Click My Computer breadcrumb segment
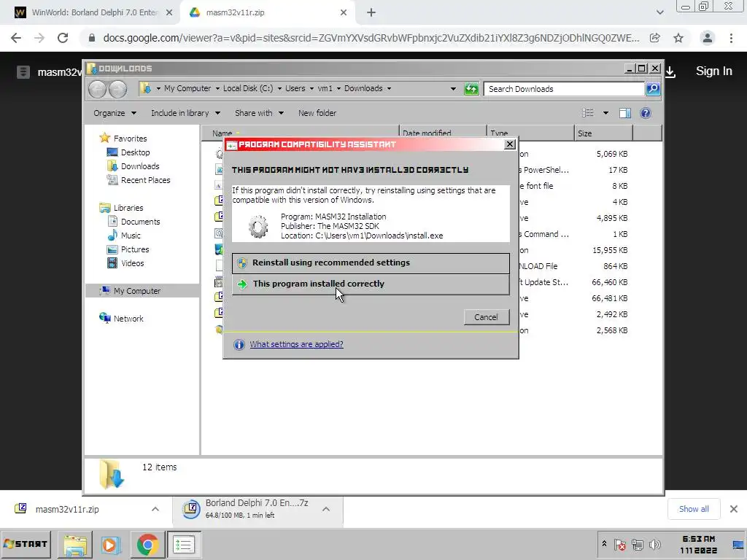The image size is (747, 560). pyautogui.click(x=187, y=88)
